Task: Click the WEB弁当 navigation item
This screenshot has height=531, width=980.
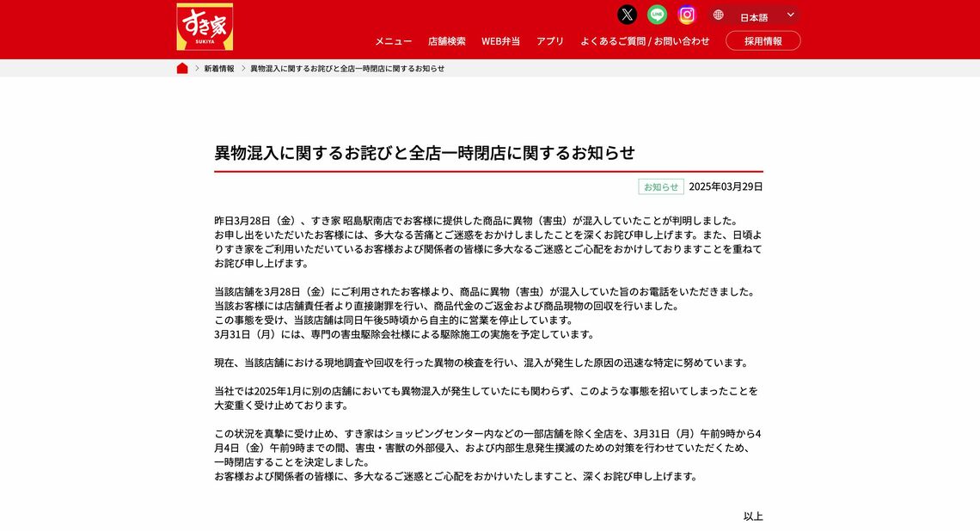Action: point(499,40)
